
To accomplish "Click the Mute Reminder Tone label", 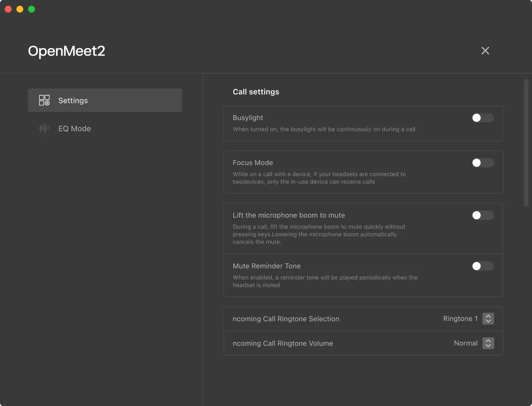I will (x=266, y=266).
